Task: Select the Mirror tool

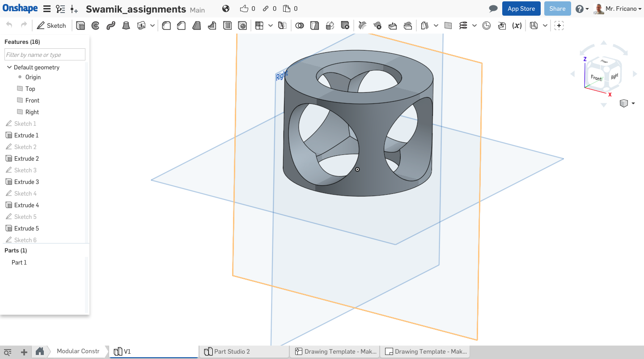Action: point(282,26)
